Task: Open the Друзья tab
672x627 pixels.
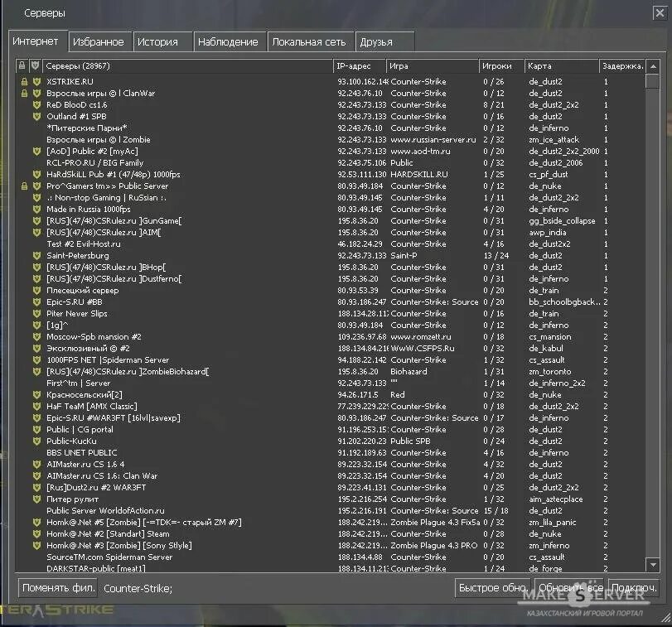Action: (384, 42)
